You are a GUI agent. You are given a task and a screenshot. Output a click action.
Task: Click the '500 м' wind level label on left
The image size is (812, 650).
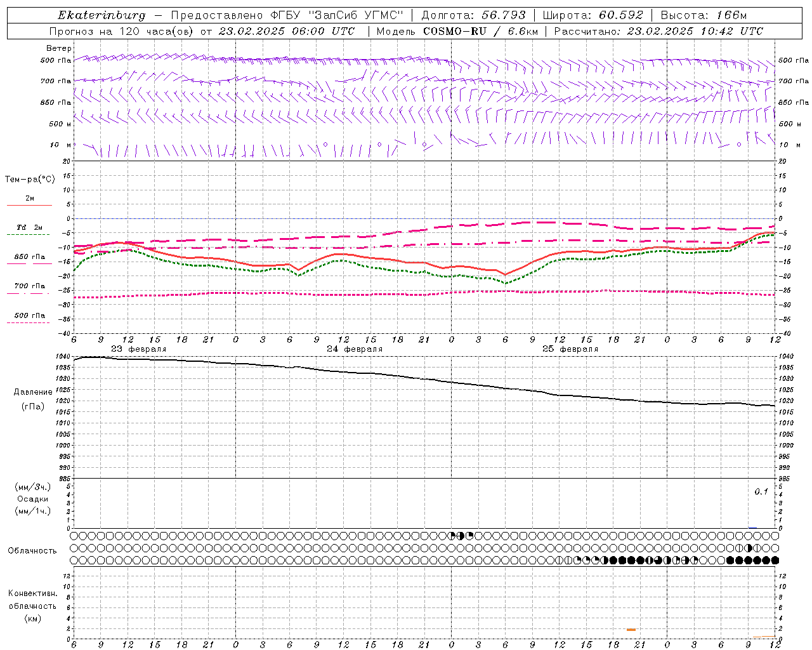[60, 124]
